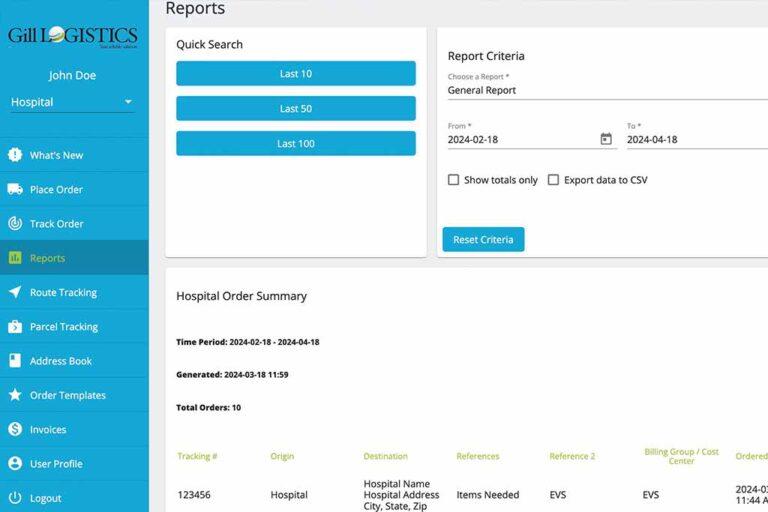
Task: Click the Reset Criteria button
Action: pyautogui.click(x=483, y=240)
